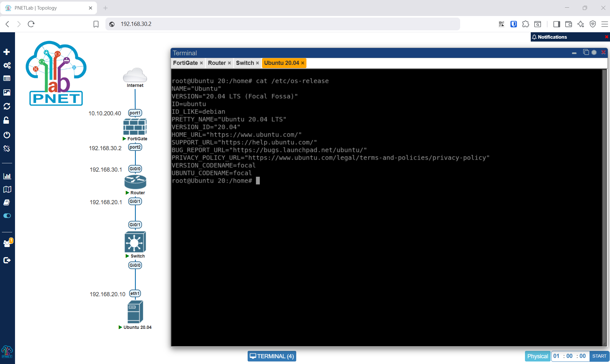610x364 pixels.
Task: Click the PNET lab logo image
Action: pyautogui.click(x=56, y=73)
